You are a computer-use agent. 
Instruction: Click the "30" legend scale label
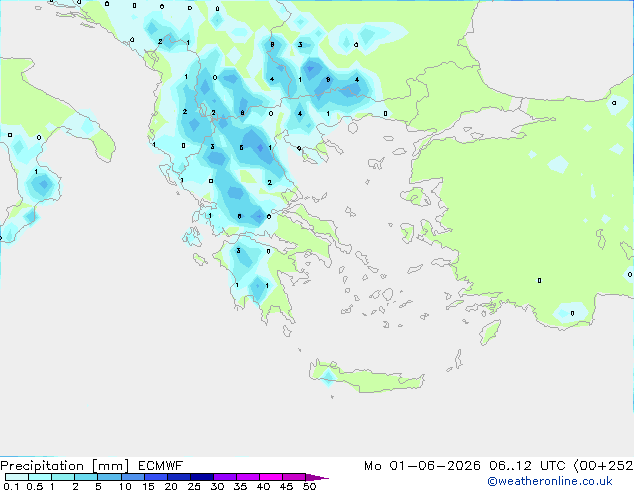pyautogui.click(x=217, y=486)
